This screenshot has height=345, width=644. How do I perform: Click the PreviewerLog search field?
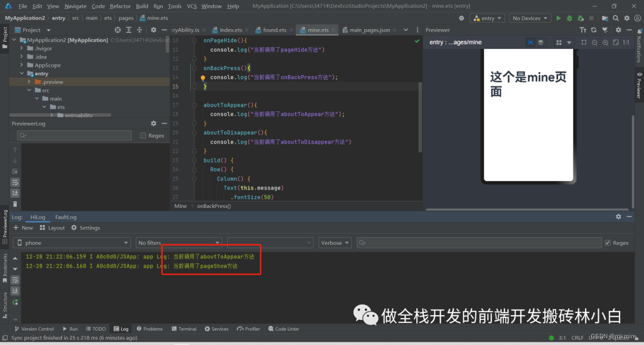pyautogui.click(x=75, y=135)
